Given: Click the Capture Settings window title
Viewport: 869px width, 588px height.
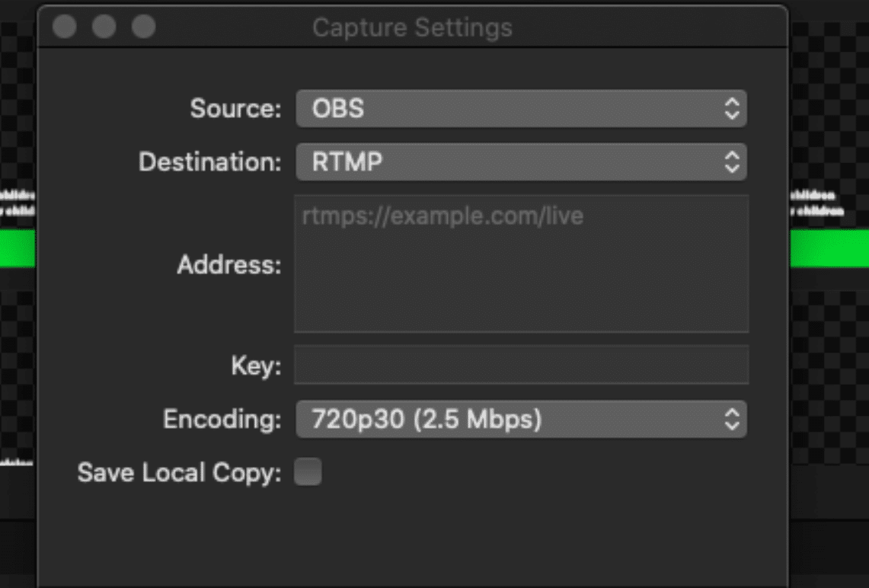Looking at the screenshot, I should [x=412, y=27].
